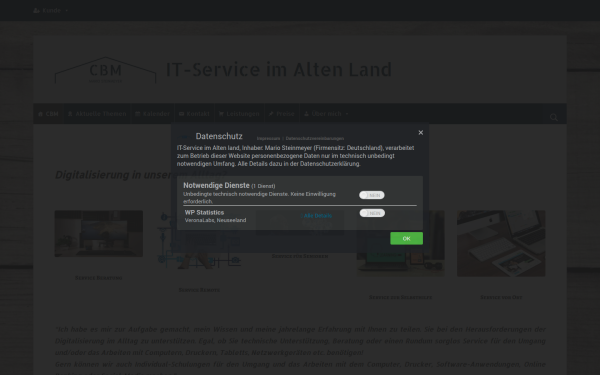The width and height of the screenshot is (600, 375).
Task: Open the Service vor Ort thumbnail image
Action: [501, 243]
